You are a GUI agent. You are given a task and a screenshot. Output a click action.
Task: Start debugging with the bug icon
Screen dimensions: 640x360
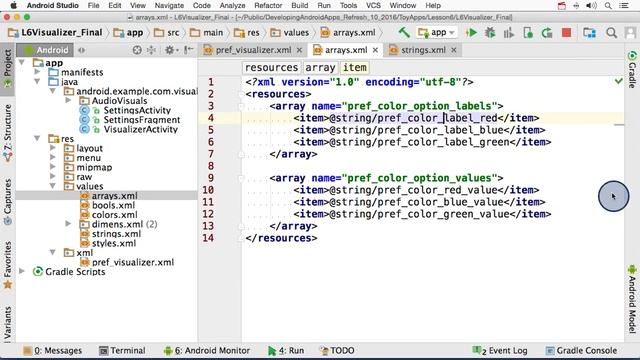pyautogui.click(x=490, y=33)
